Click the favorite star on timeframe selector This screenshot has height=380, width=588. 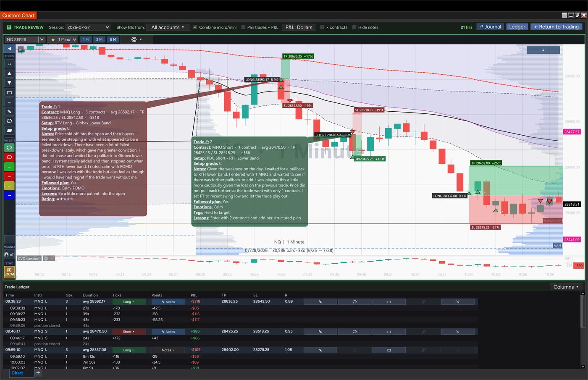tap(53, 39)
